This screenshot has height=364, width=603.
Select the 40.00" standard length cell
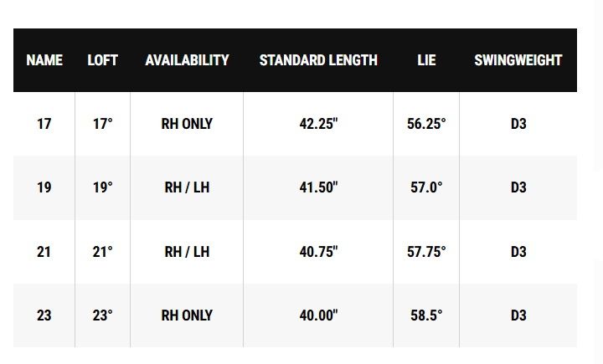coord(318,315)
